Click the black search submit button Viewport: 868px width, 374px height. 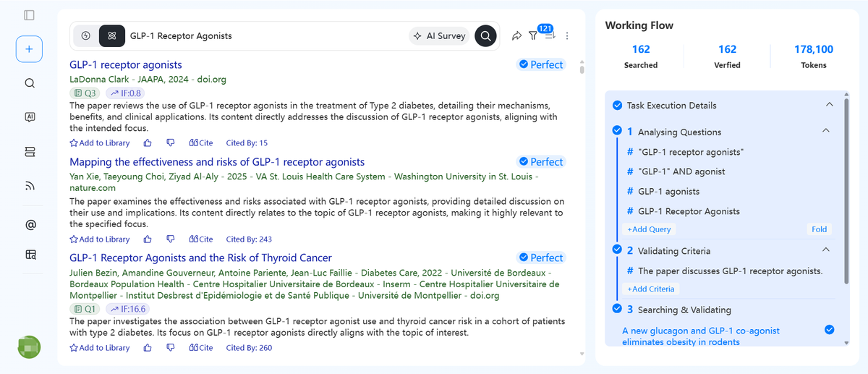pos(485,35)
